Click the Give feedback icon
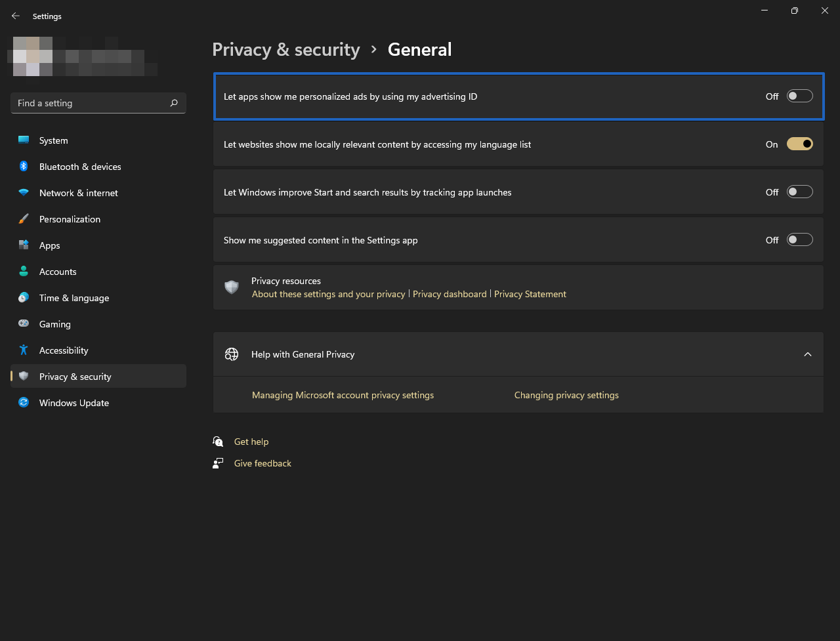Image resolution: width=840 pixels, height=641 pixels. point(219,463)
